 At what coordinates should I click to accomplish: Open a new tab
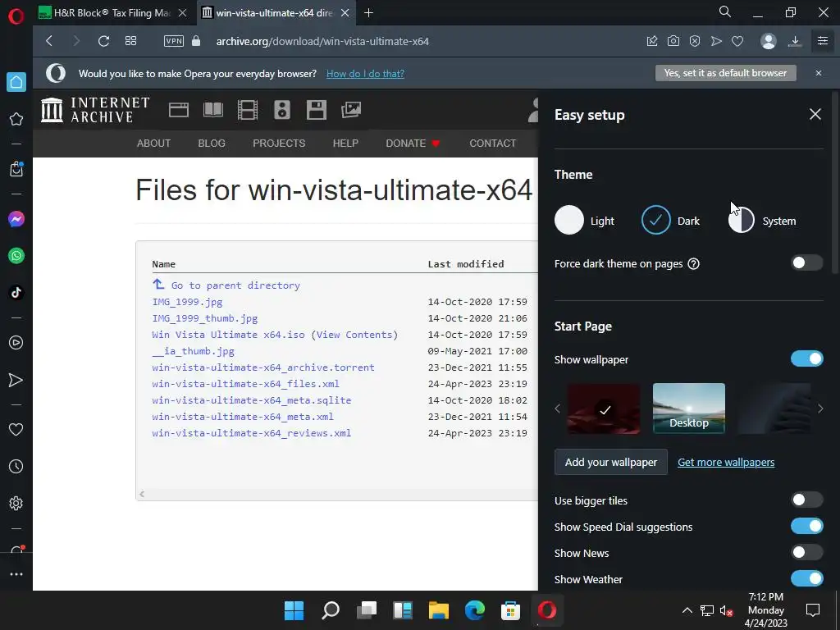368,13
